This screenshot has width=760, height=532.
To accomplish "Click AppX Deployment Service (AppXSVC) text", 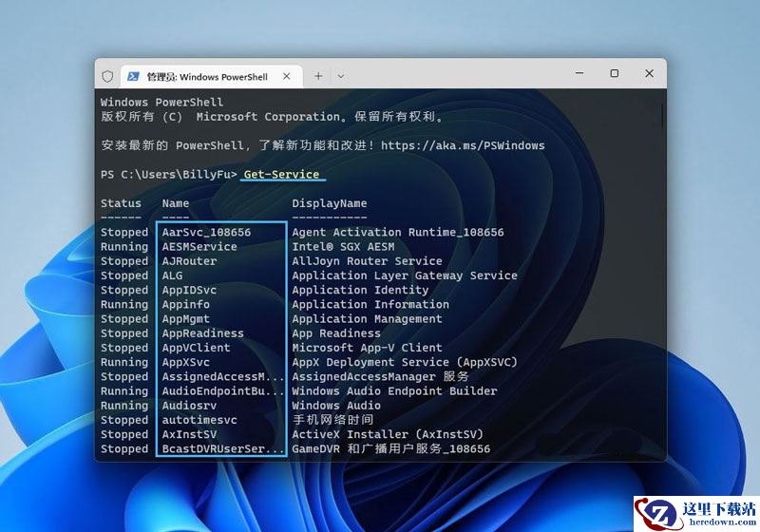I will 405,362.
